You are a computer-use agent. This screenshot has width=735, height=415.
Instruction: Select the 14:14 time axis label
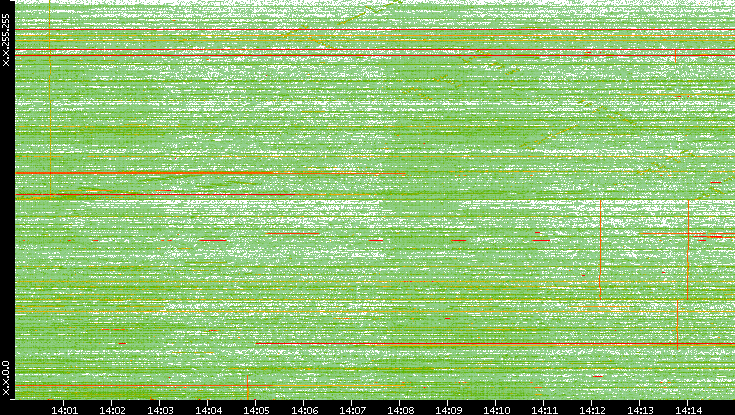[x=688, y=410]
